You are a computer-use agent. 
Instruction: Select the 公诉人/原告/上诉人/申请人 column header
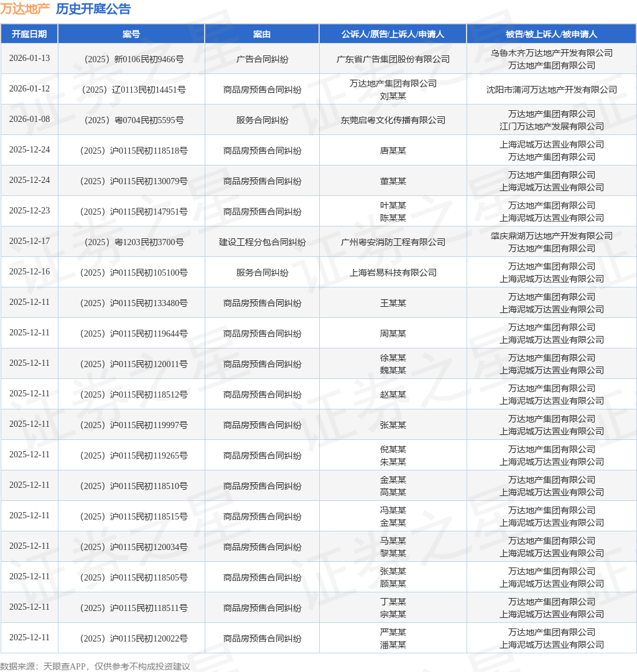[x=393, y=34]
